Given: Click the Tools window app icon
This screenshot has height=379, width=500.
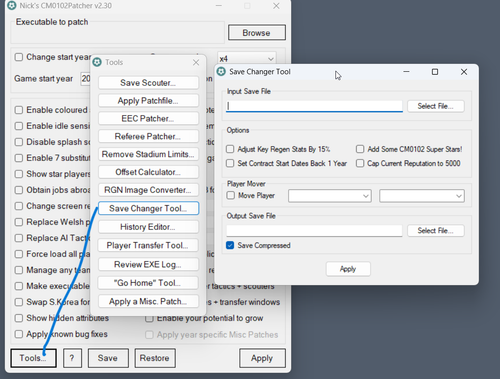Looking at the screenshot, I should click(x=97, y=62).
